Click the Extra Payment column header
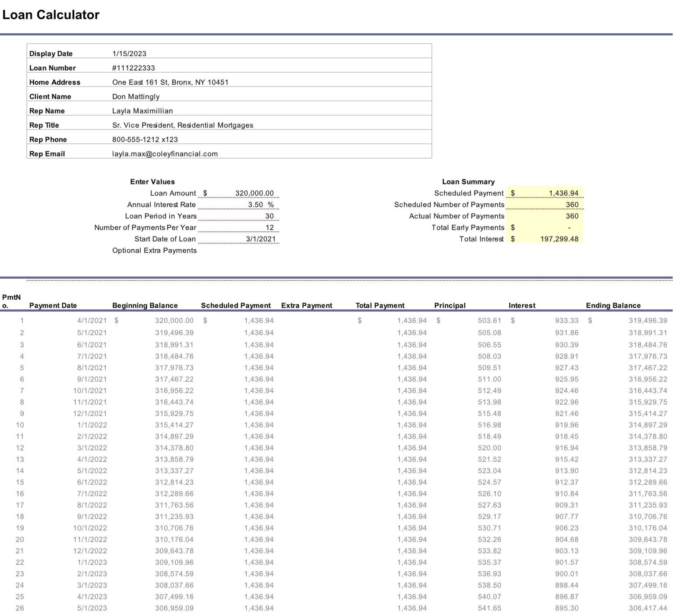The image size is (673, 616). 307,305
